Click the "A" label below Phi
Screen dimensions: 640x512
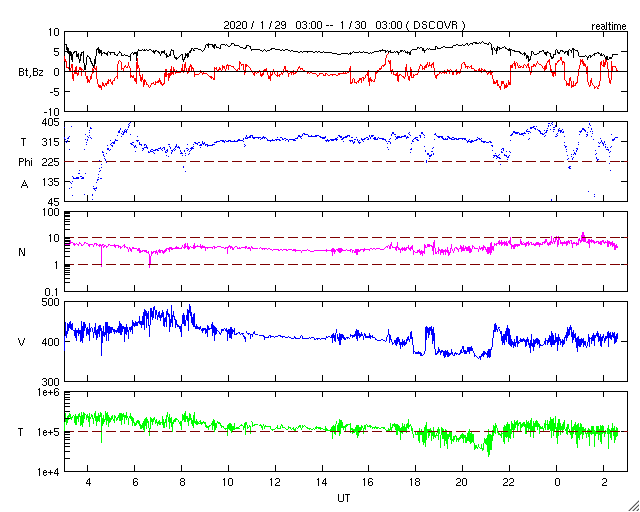coord(24,185)
